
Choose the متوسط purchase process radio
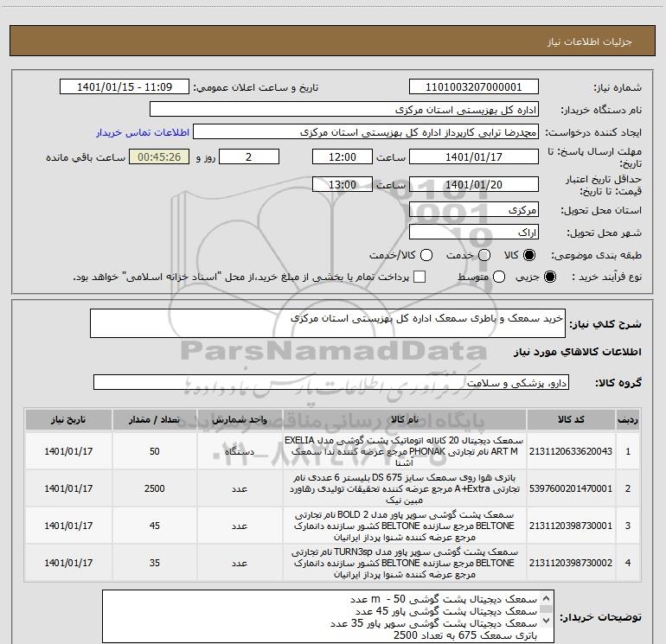pos(499,277)
